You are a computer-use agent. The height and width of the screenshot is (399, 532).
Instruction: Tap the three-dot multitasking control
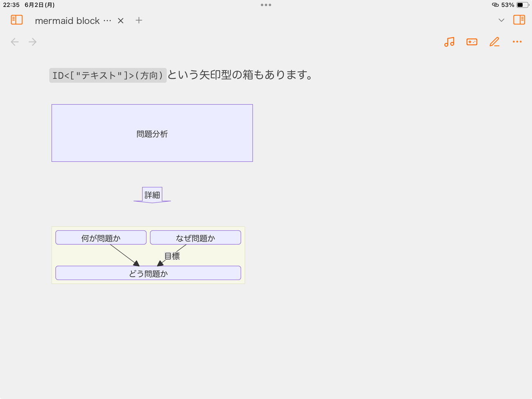[266, 5]
